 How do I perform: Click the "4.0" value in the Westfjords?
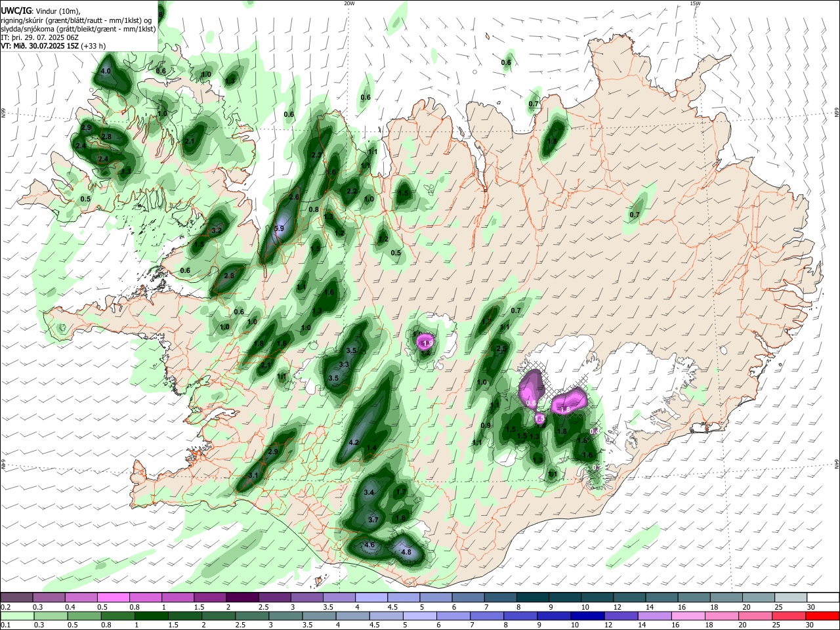tap(106, 71)
